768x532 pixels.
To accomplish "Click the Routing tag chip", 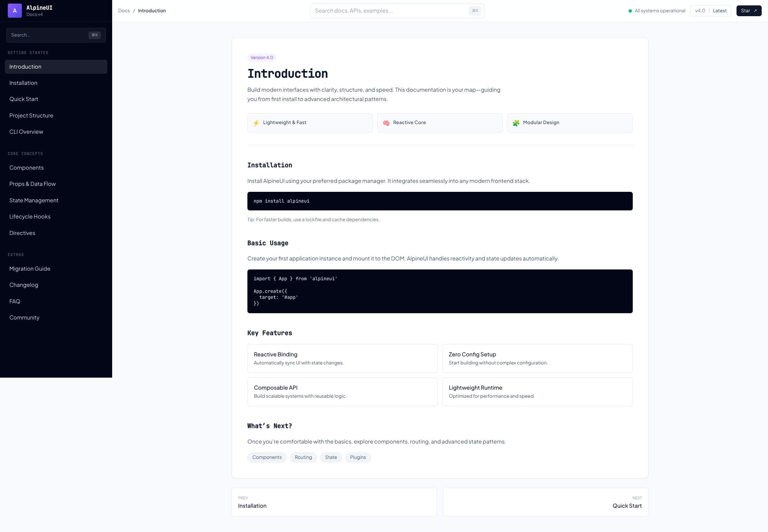I will click(303, 457).
